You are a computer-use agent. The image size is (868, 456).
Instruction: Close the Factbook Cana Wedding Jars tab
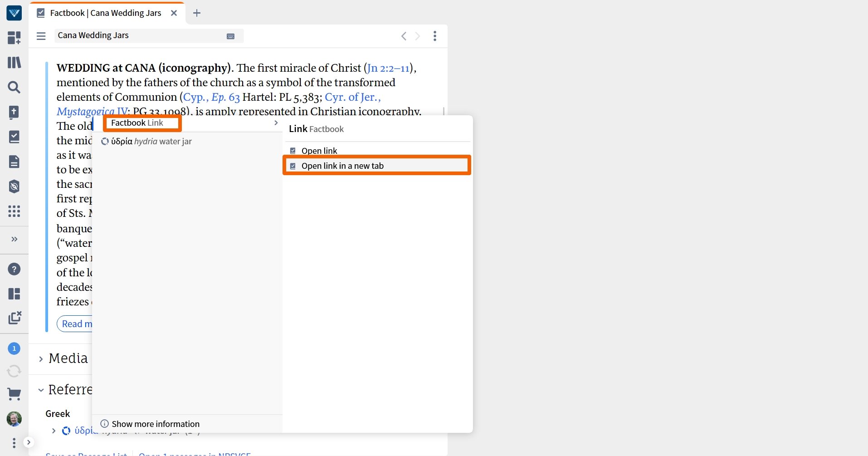[174, 13]
